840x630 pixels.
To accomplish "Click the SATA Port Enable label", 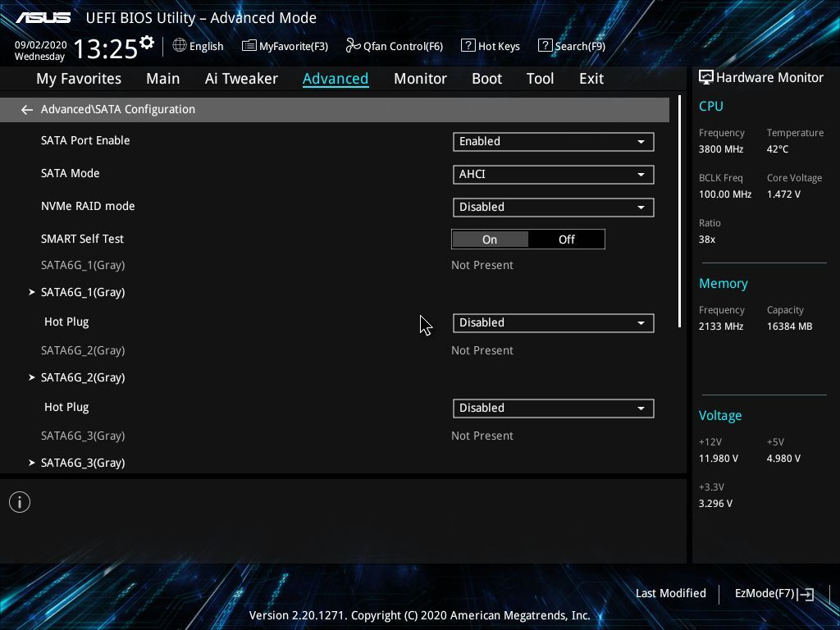I will pyautogui.click(x=85, y=141).
